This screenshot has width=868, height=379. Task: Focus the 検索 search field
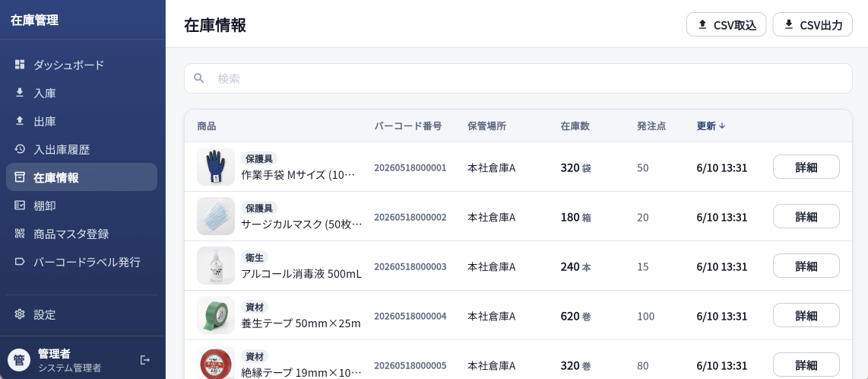click(x=518, y=78)
